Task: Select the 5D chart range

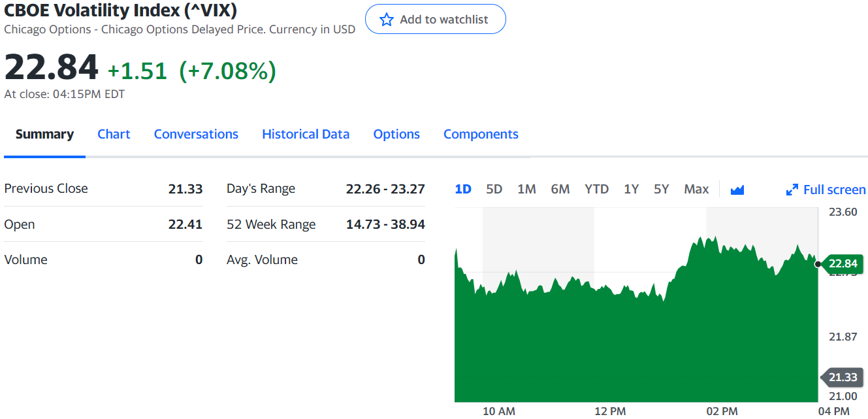Action: pyautogui.click(x=494, y=189)
